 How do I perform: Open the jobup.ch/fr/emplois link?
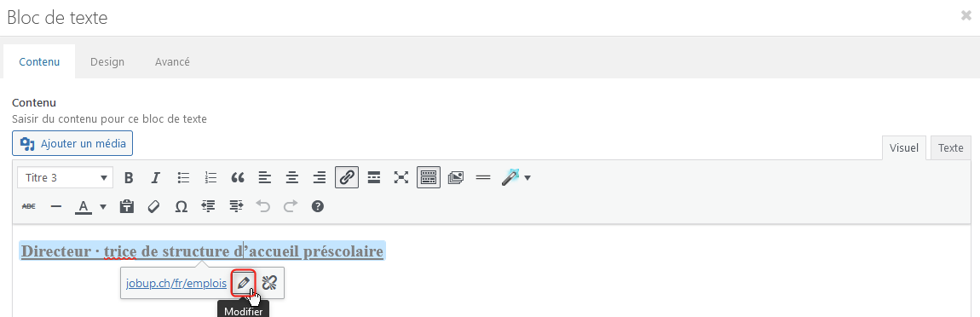(176, 283)
